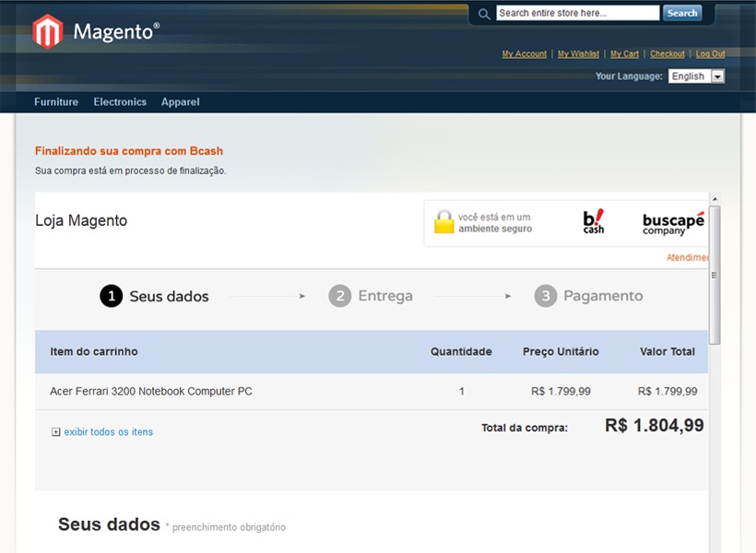Focus the search entire store field
Viewport: 756px width, 553px height.
pos(577,13)
